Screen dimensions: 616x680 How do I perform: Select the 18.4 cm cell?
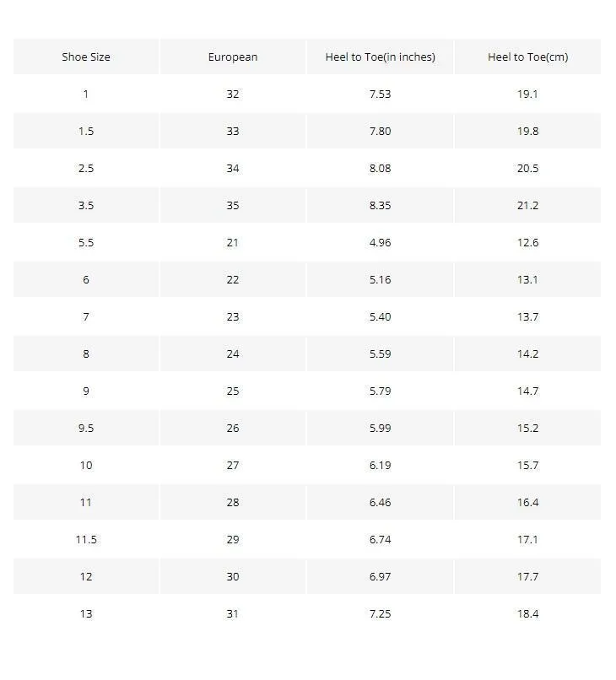[x=528, y=613]
